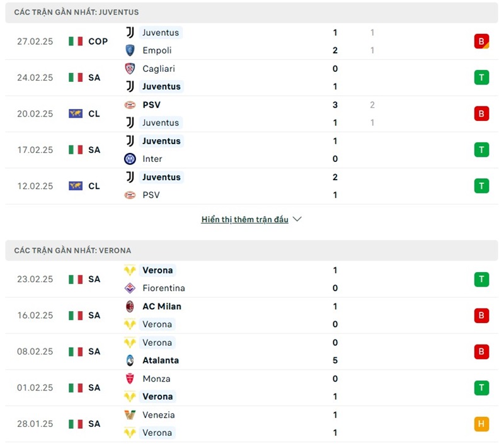
Task: Click the Fiorentina team crest icon
Action: 130,288
